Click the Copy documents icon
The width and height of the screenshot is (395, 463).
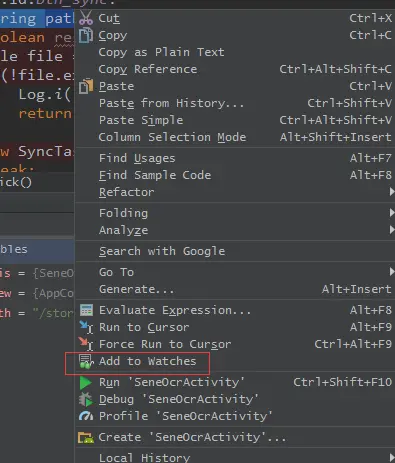click(x=86, y=35)
